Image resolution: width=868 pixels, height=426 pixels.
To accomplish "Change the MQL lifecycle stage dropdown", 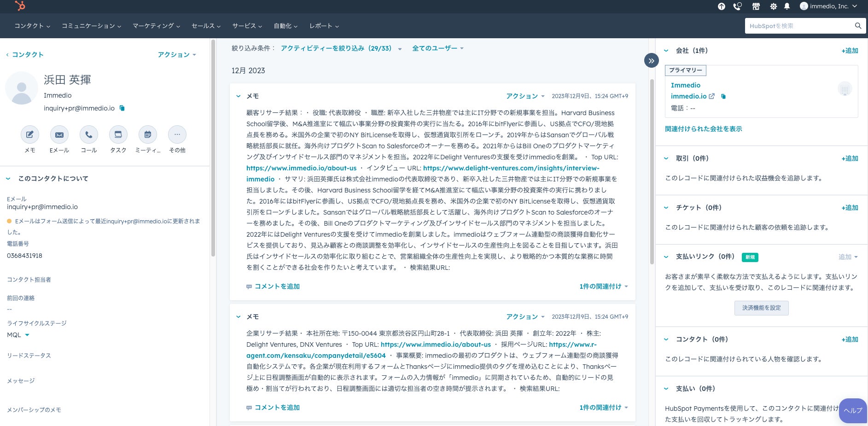I will point(18,335).
